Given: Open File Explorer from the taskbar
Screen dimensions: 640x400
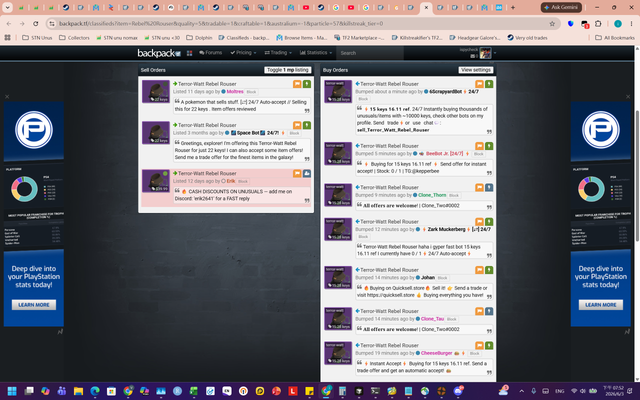Looking at the screenshot, I should pos(78,391).
